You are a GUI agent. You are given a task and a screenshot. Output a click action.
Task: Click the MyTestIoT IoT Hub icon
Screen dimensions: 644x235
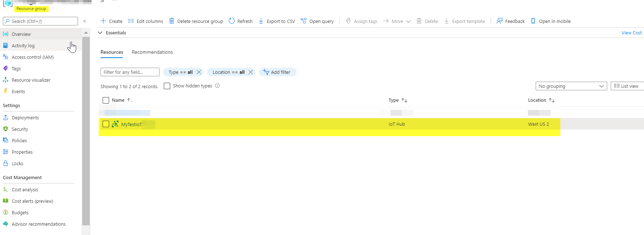pyautogui.click(x=115, y=124)
